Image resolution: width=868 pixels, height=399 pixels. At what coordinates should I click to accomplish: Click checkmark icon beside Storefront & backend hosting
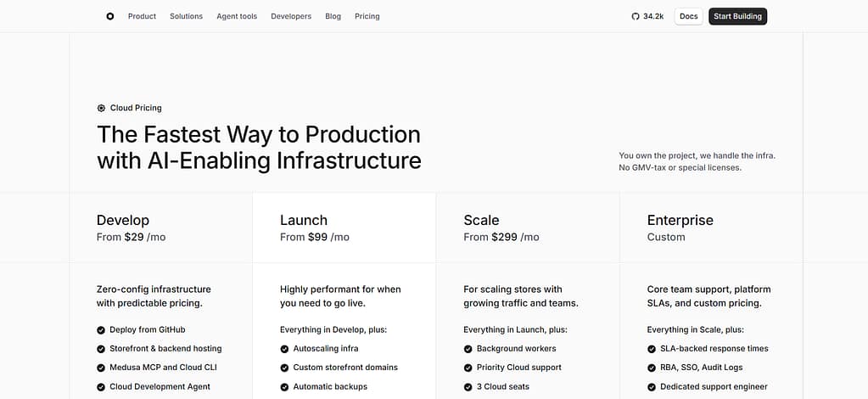click(101, 349)
